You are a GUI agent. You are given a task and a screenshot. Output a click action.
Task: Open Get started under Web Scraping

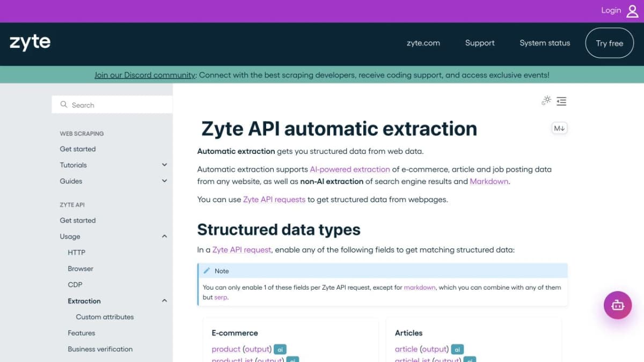pos(78,149)
